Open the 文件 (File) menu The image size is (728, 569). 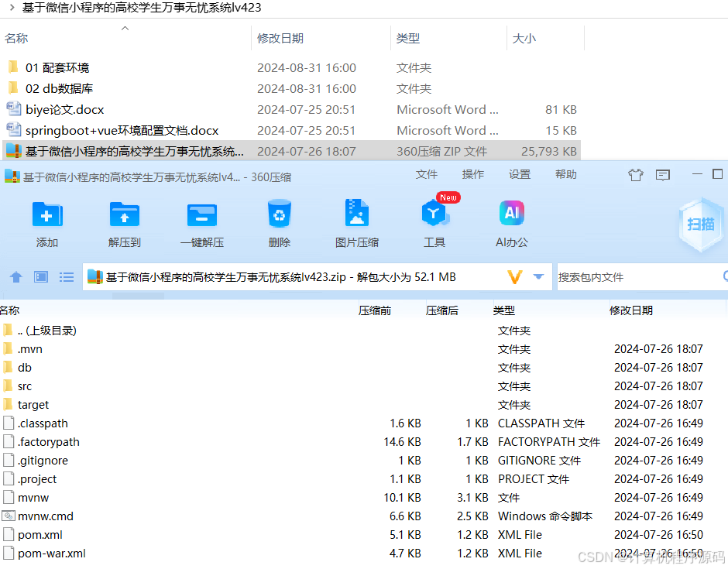[427, 174]
